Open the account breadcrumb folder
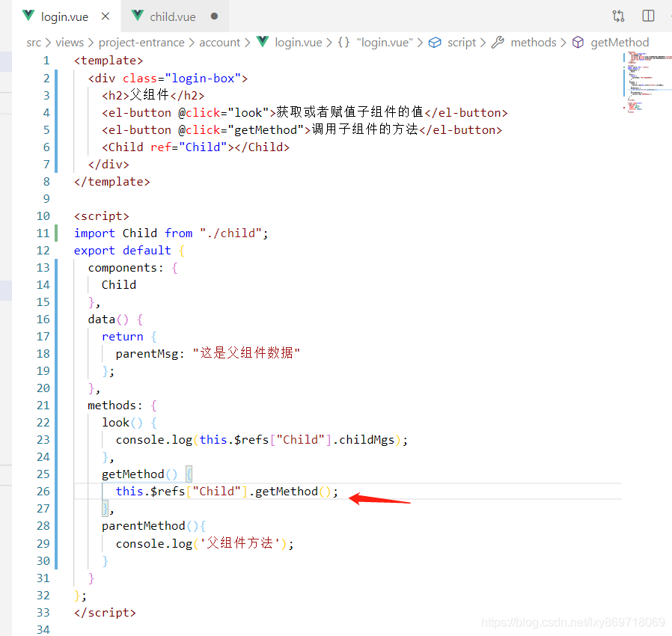Image resolution: width=672 pixels, height=636 pixels. click(x=219, y=43)
